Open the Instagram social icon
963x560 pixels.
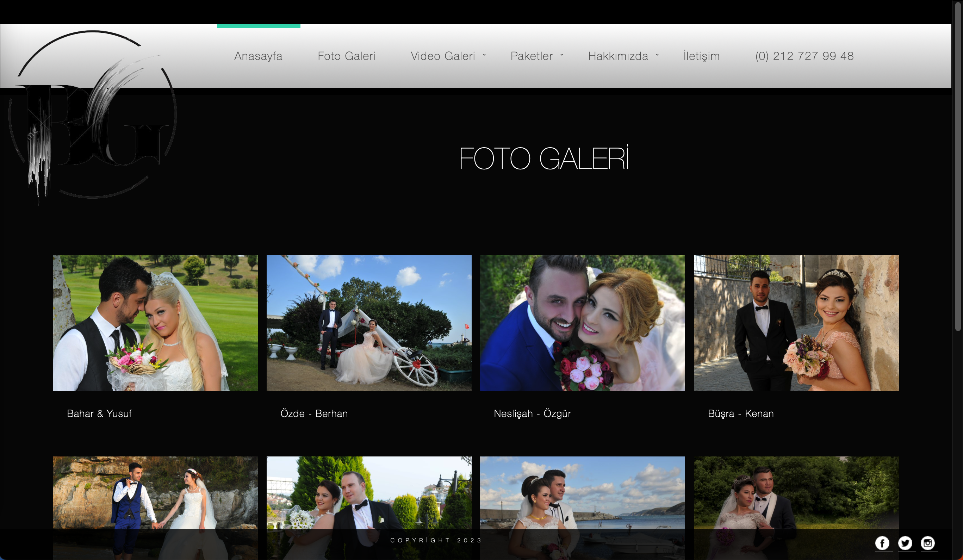click(x=927, y=543)
